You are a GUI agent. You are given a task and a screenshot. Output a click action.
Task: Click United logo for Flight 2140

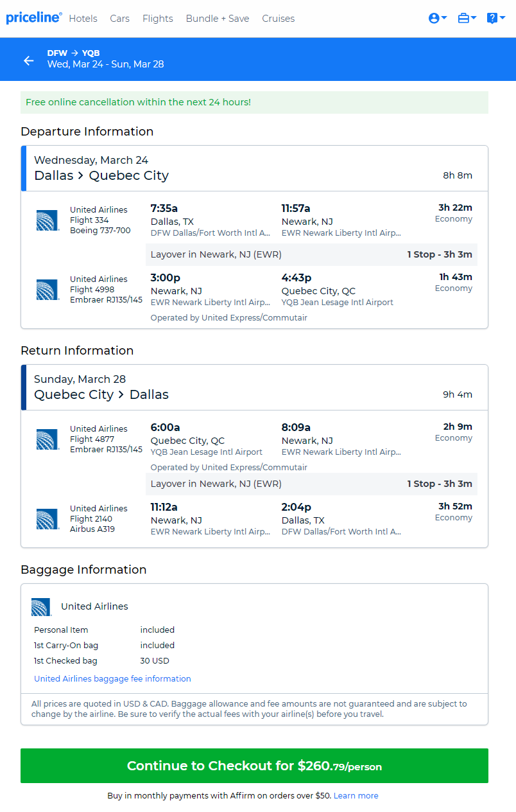47,519
